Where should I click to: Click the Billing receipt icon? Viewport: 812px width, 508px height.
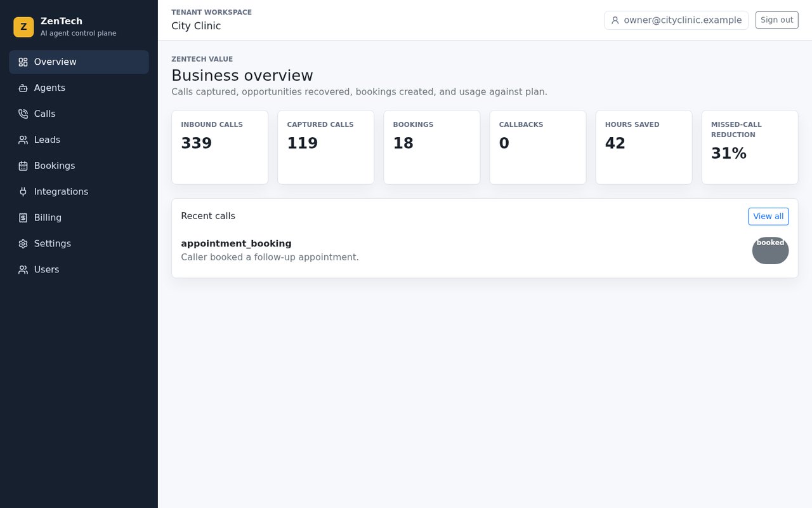click(x=23, y=218)
